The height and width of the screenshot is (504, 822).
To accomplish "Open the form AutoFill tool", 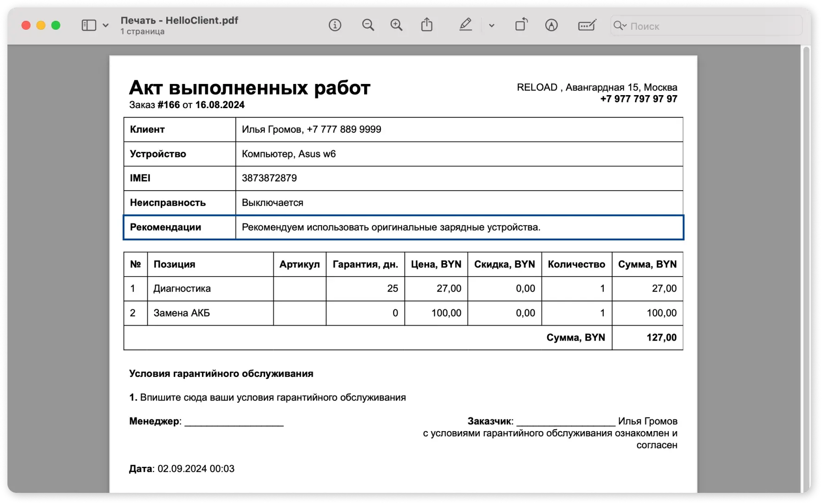I will 587,25.
